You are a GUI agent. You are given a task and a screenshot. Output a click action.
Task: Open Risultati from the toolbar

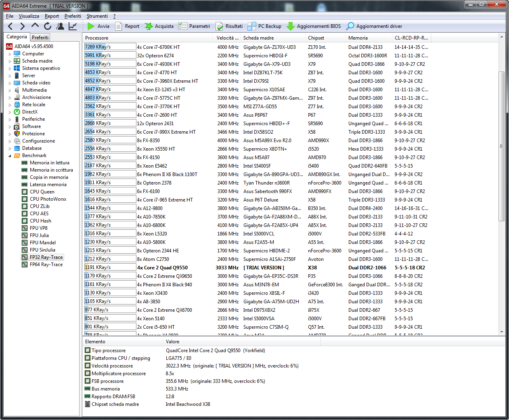229,26
